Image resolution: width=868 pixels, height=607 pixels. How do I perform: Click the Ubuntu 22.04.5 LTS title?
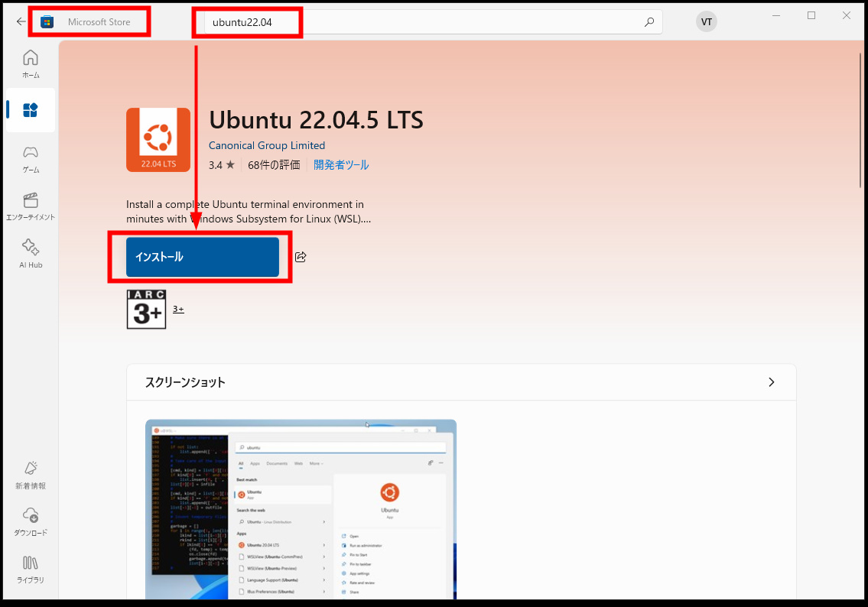pyautogui.click(x=316, y=120)
